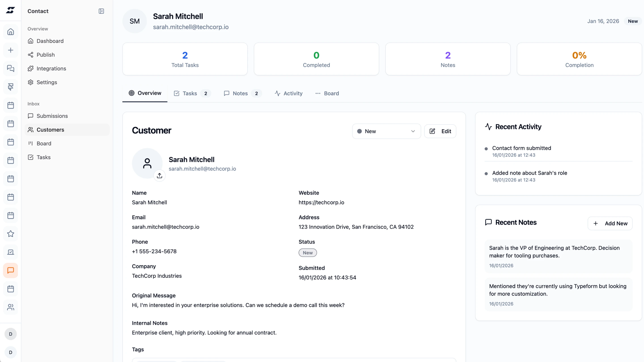Click the Total Tasks stat card
The height and width of the screenshot is (362, 644).
point(185,59)
